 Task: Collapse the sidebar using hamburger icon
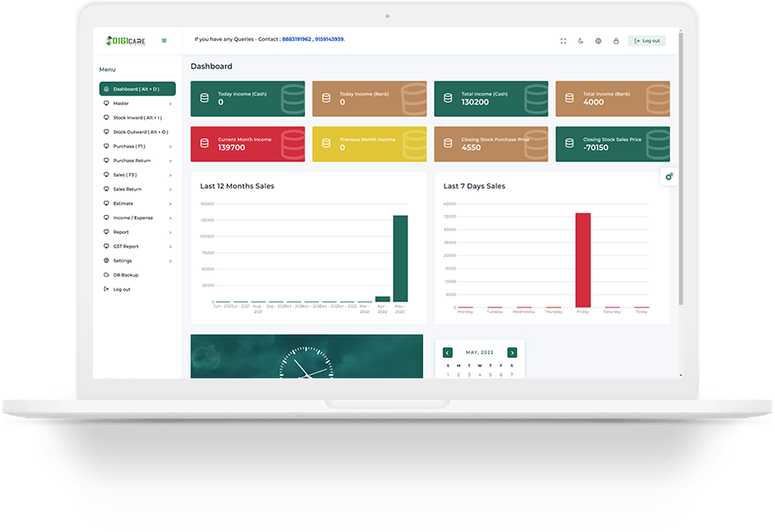pyautogui.click(x=164, y=40)
